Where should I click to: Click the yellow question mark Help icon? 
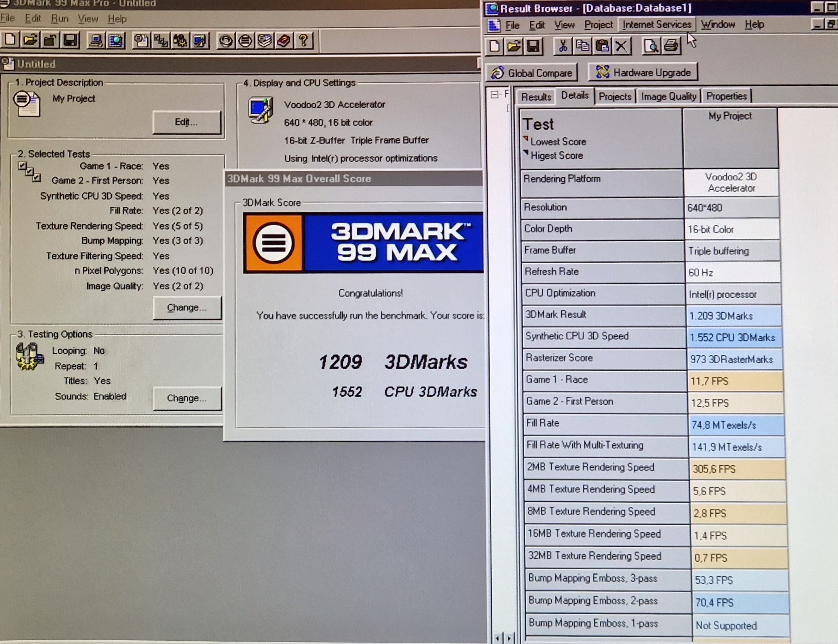pos(303,40)
